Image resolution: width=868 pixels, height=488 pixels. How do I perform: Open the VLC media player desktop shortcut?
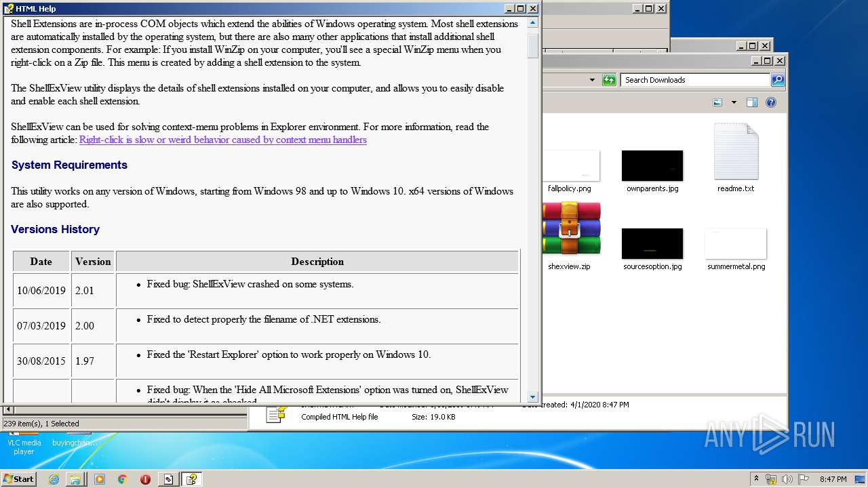24,443
